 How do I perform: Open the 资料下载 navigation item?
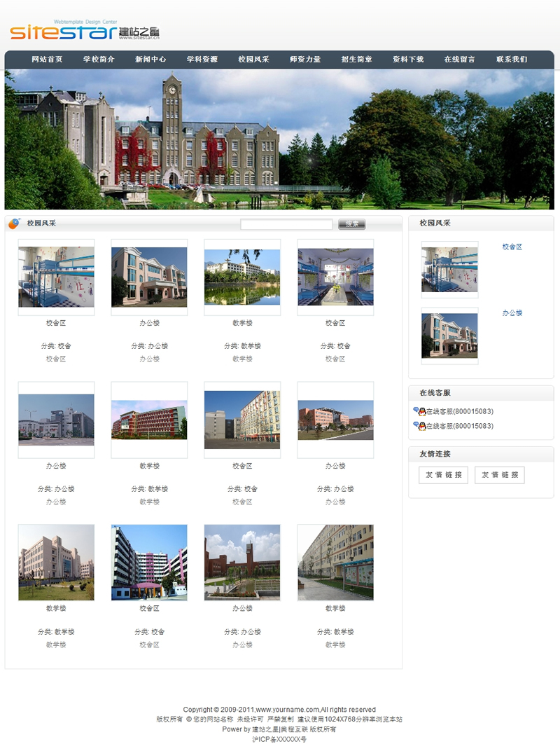408,60
